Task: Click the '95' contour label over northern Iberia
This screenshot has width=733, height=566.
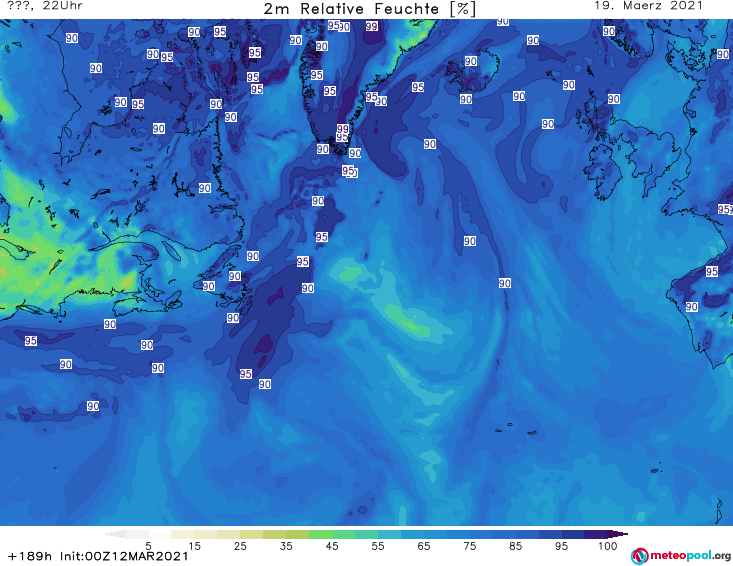Action: [x=712, y=271]
